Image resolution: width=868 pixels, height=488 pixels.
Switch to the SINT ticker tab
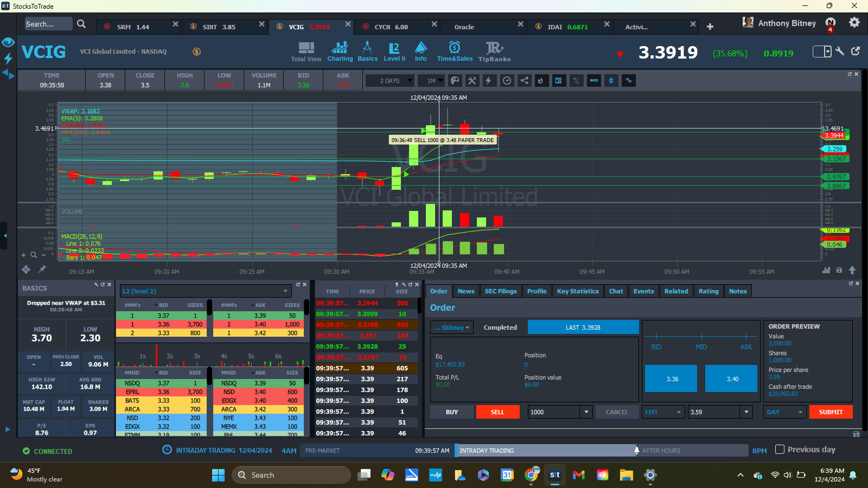click(219, 27)
